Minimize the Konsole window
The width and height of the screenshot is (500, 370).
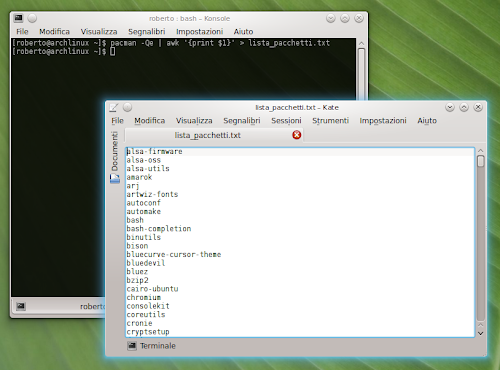(330, 18)
